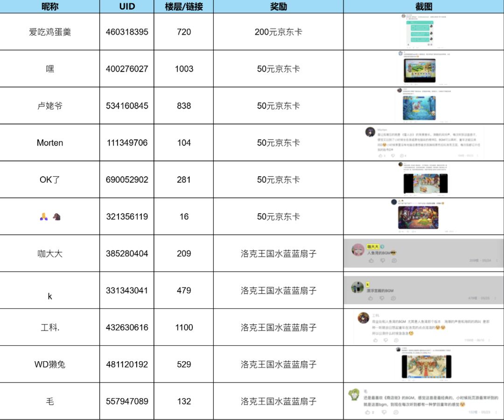
Task: Click the praying hands emoji nickname
Action: pos(44,217)
